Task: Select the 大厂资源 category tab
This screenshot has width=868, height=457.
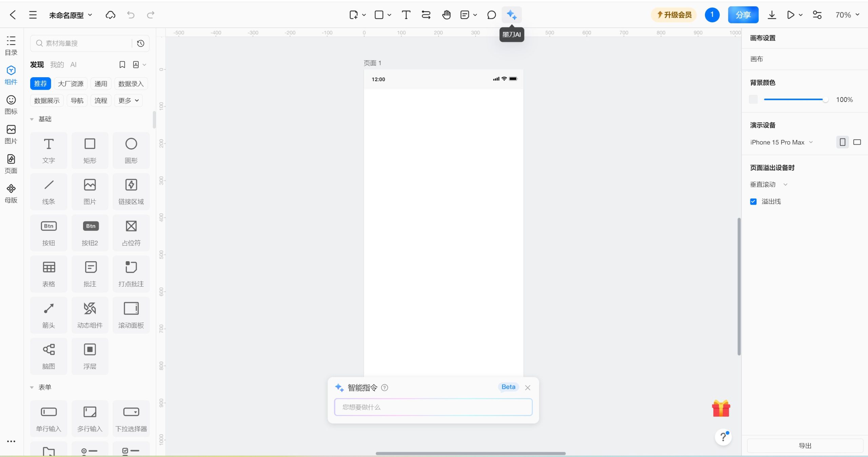Action: [x=71, y=84]
